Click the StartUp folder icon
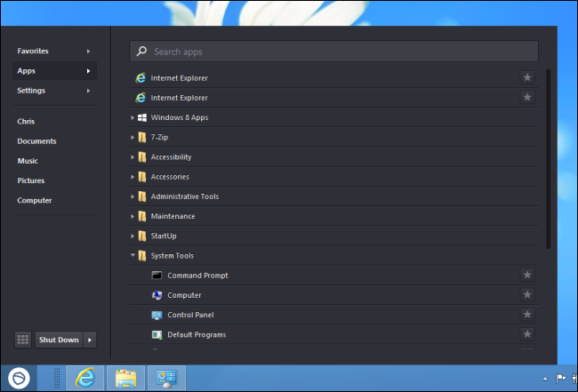Screen dimensions: 578x392 coord(142,236)
